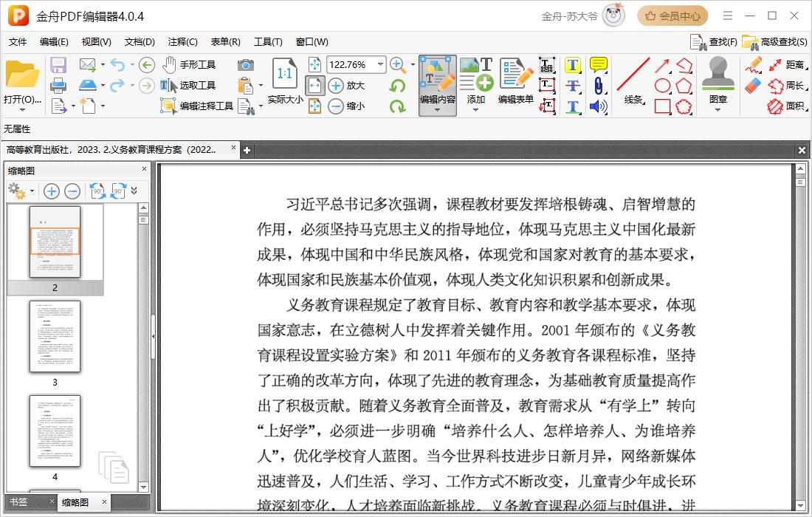Click the 会员中心 membership button
This screenshot has width=812, height=517.
tap(672, 16)
